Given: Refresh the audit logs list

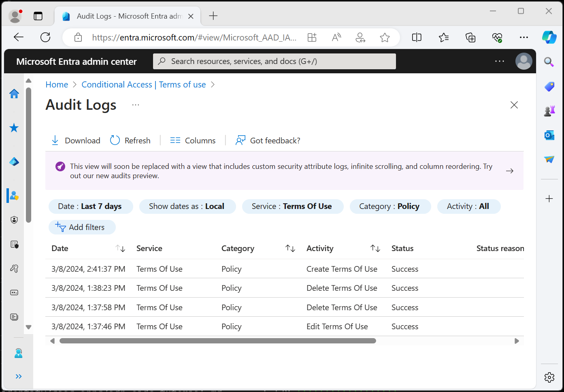Looking at the screenshot, I should pyautogui.click(x=130, y=140).
